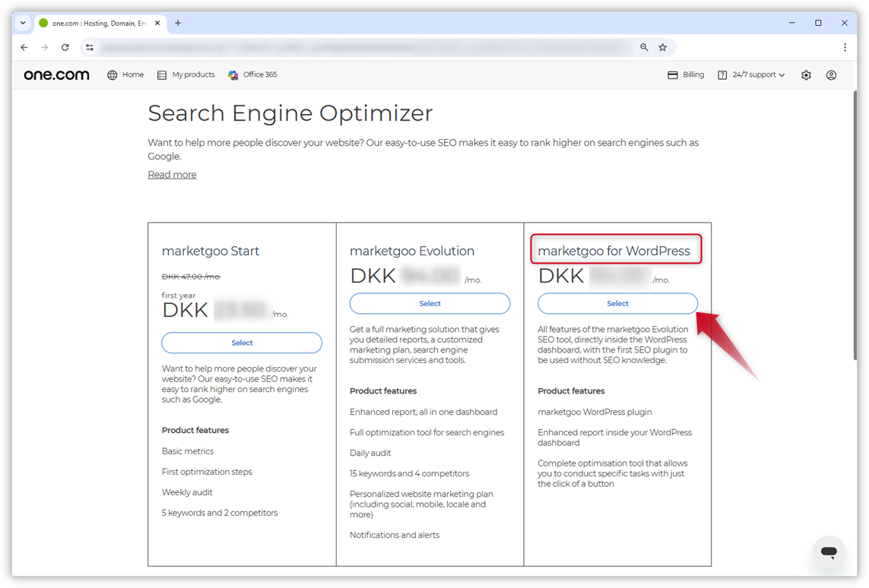Click the My products list icon

pyautogui.click(x=162, y=74)
